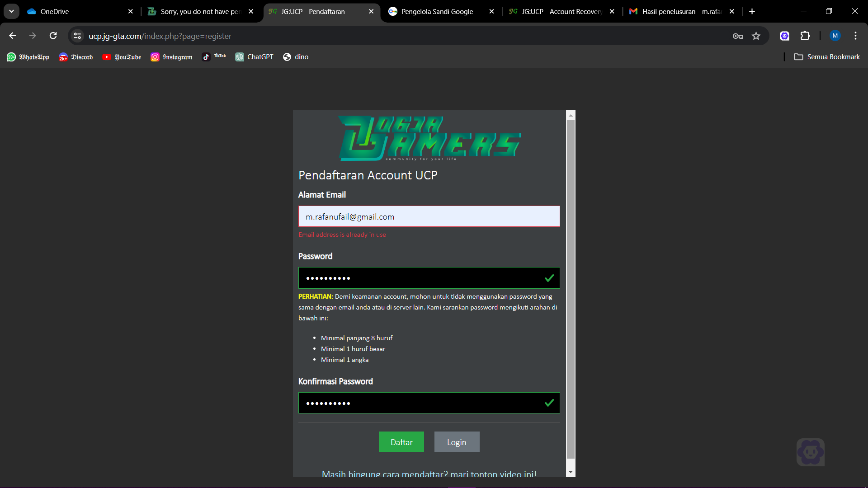The width and height of the screenshot is (868, 488).
Task: Click the 'Email address is already in use' message
Action: coord(342,235)
